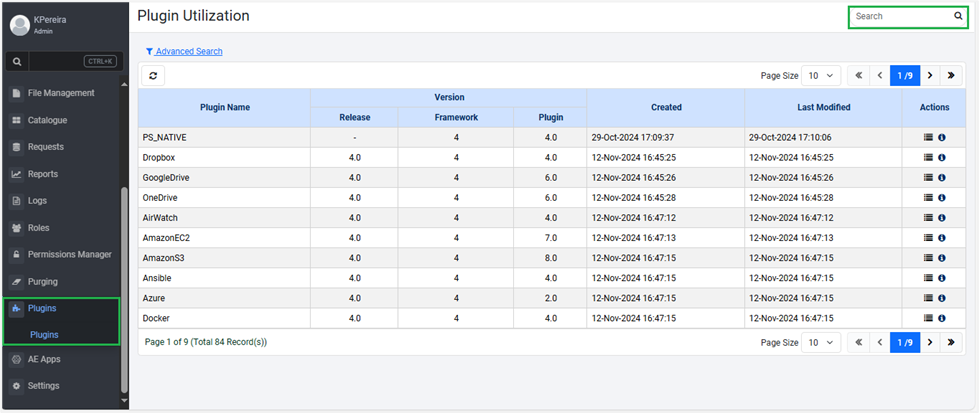Click the sidebar vertical scrollbar
Screen dimensions: 979x413
(125, 290)
